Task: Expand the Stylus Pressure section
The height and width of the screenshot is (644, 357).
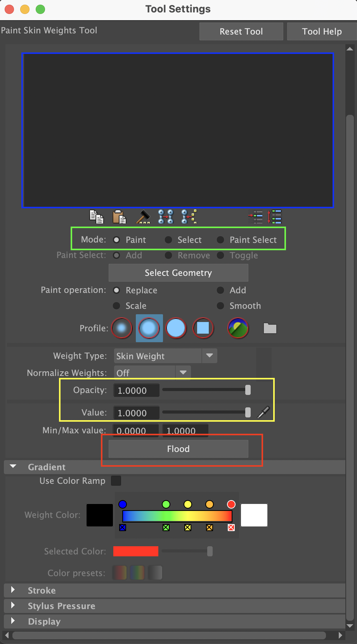Action: pos(13,606)
